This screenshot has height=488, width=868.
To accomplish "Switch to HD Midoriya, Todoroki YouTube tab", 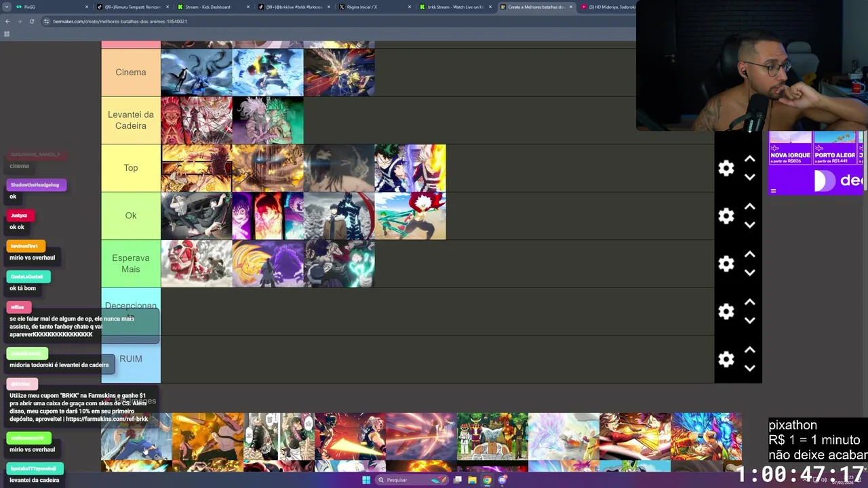I will click(x=608, y=7).
